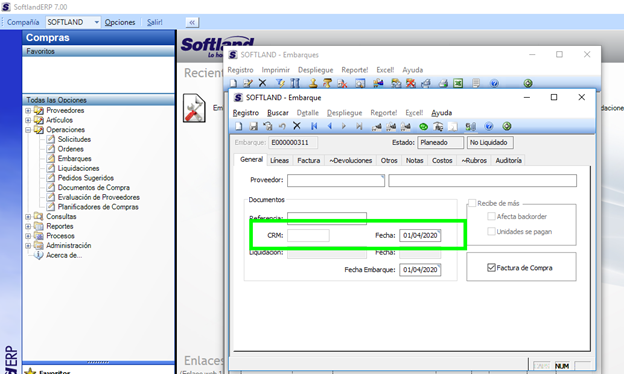Switch to the Líneas tab
624x374 pixels.
(x=279, y=160)
